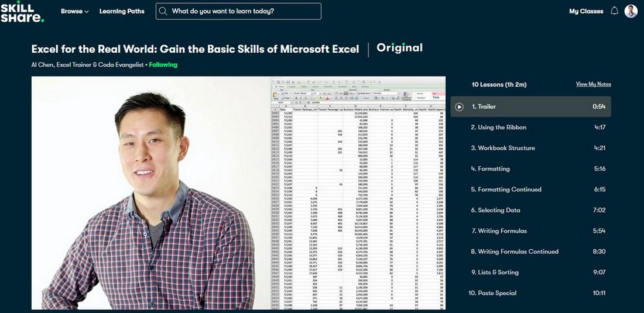
Task: Click the 7:02 duration of Selecting Data
Action: point(599,210)
